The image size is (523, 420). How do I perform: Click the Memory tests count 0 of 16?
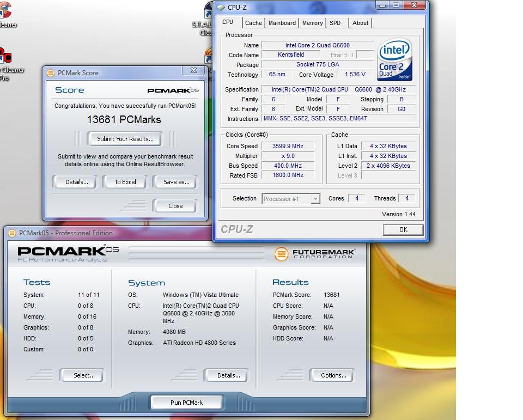pyautogui.click(x=87, y=316)
